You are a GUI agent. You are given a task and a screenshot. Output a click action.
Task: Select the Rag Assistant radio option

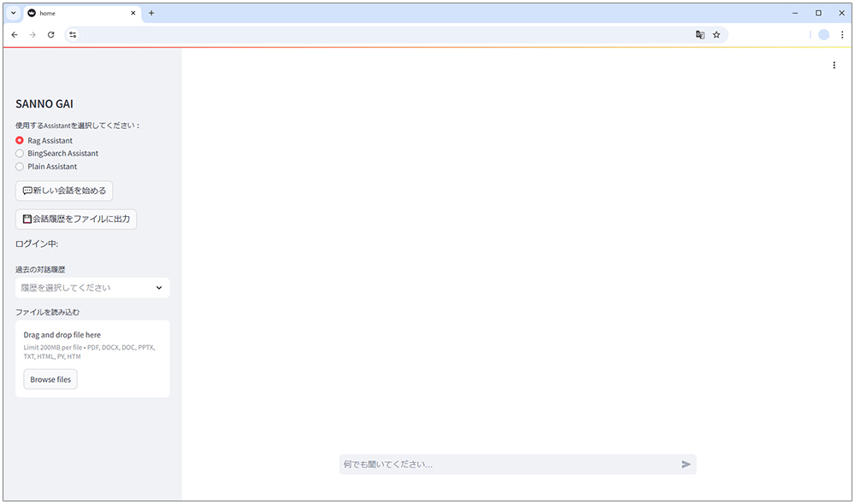(x=20, y=140)
